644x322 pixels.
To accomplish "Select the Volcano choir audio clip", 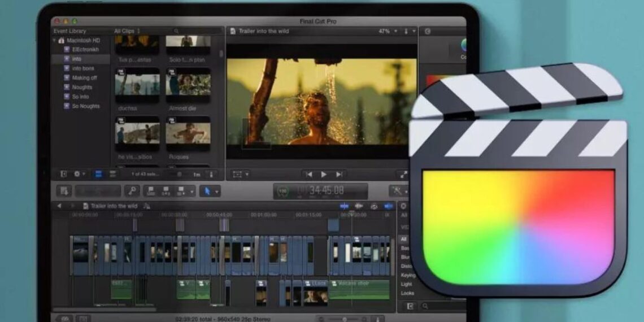I will (x=359, y=290).
